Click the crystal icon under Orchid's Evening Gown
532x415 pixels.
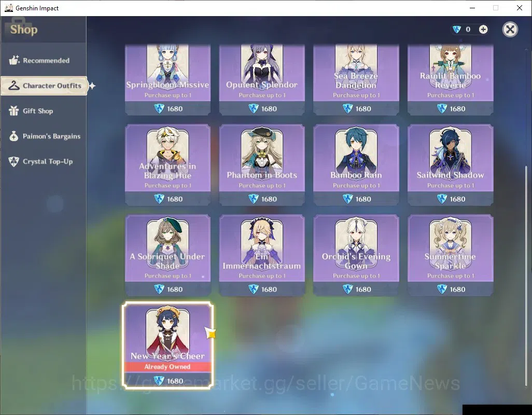coord(348,289)
